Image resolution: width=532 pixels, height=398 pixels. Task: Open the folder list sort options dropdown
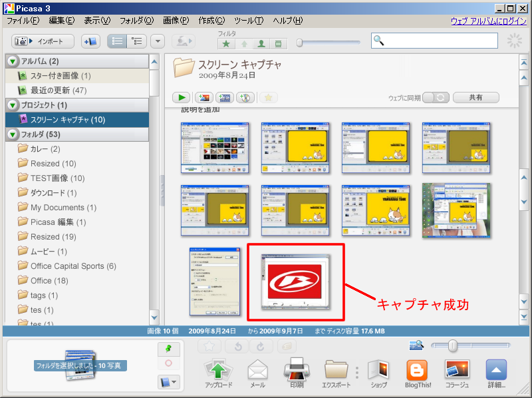click(x=158, y=41)
